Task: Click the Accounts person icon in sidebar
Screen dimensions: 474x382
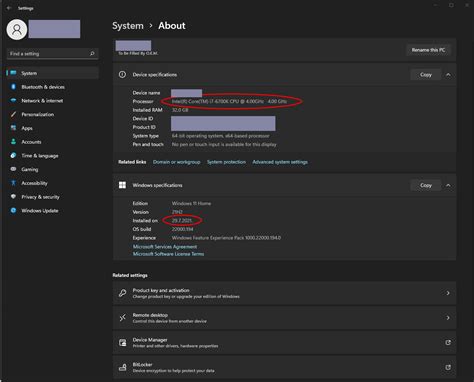Action: (x=13, y=142)
